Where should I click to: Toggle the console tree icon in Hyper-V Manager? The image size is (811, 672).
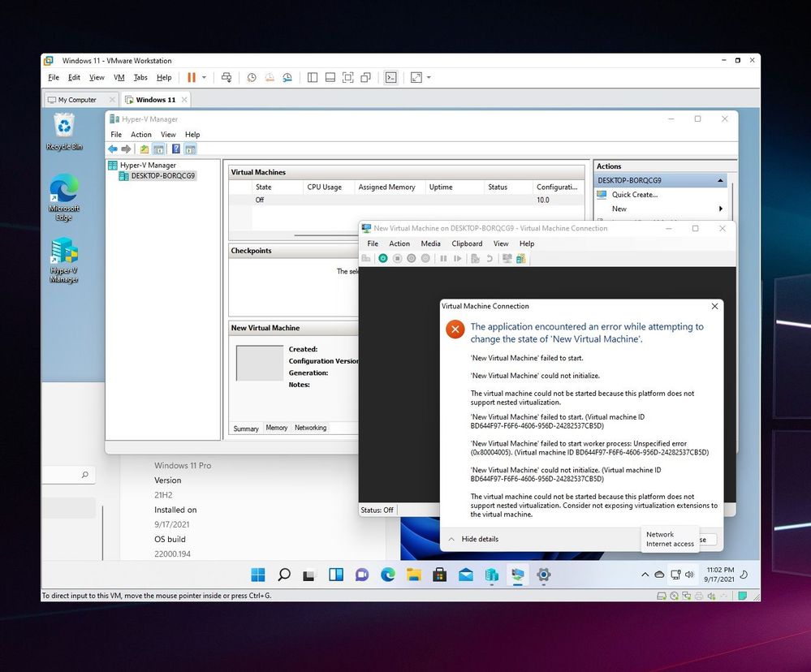coord(159,149)
